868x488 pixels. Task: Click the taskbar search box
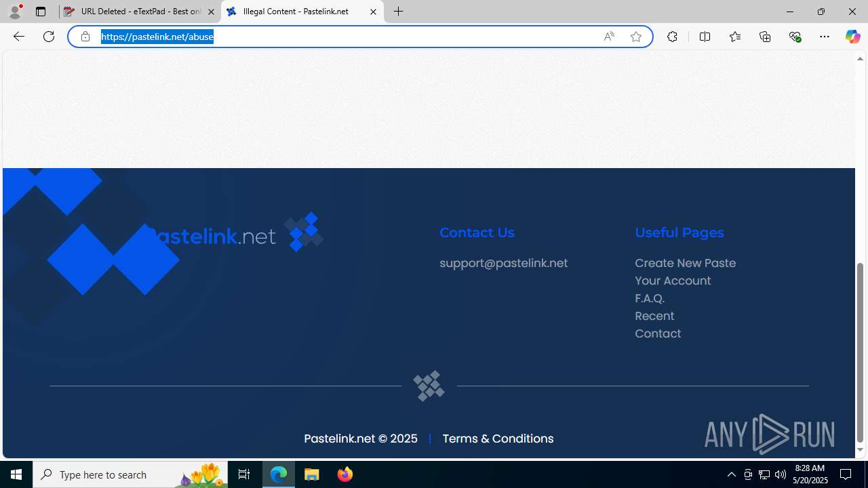click(130, 474)
